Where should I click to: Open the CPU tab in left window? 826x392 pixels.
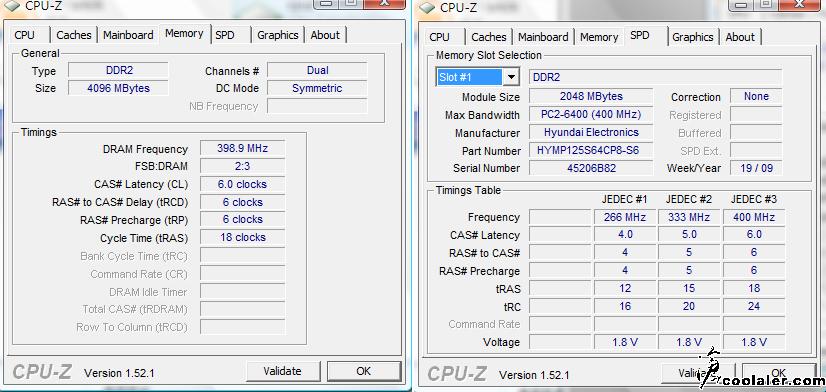point(25,35)
